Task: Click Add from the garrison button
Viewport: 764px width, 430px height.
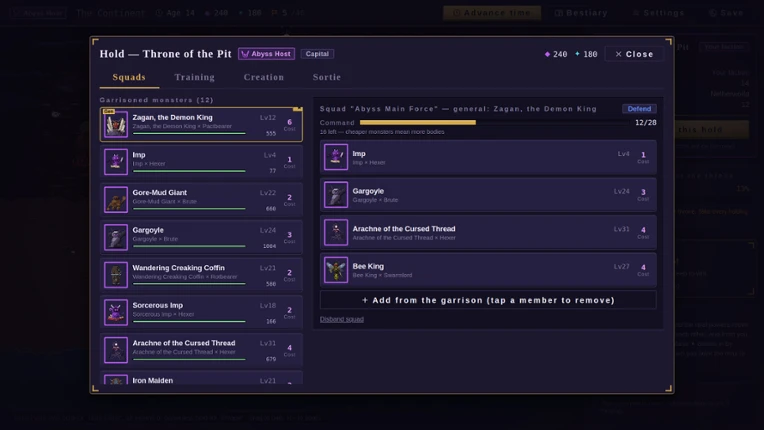Action: [x=488, y=300]
